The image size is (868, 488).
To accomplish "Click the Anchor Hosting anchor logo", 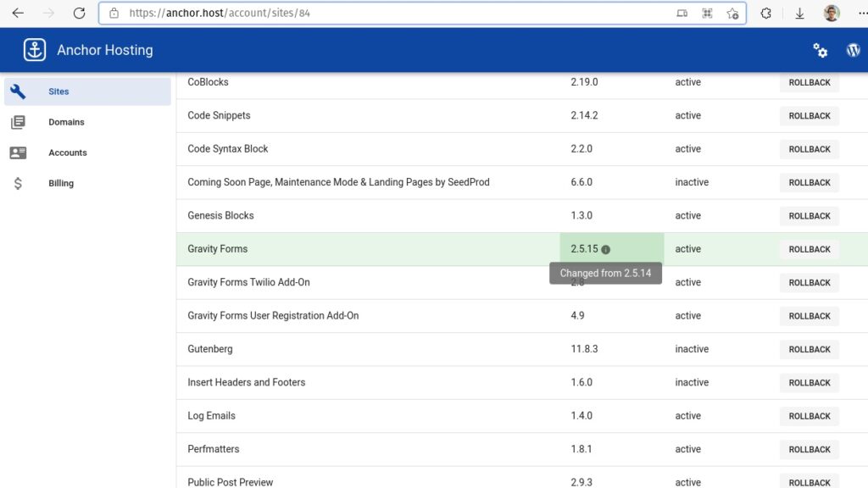I will pyautogui.click(x=34, y=50).
